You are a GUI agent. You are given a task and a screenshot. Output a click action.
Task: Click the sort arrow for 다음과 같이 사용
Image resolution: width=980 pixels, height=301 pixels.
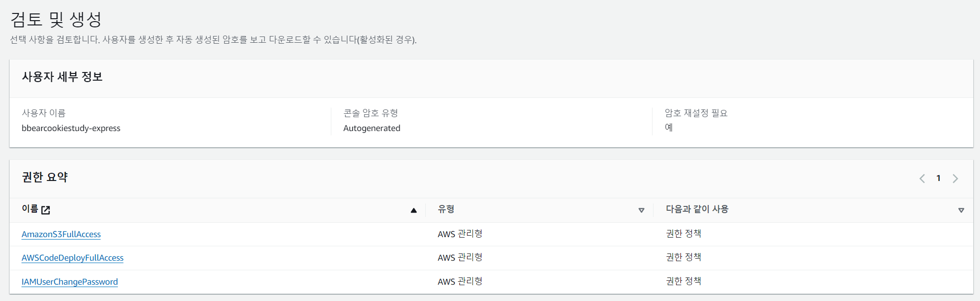tap(961, 210)
